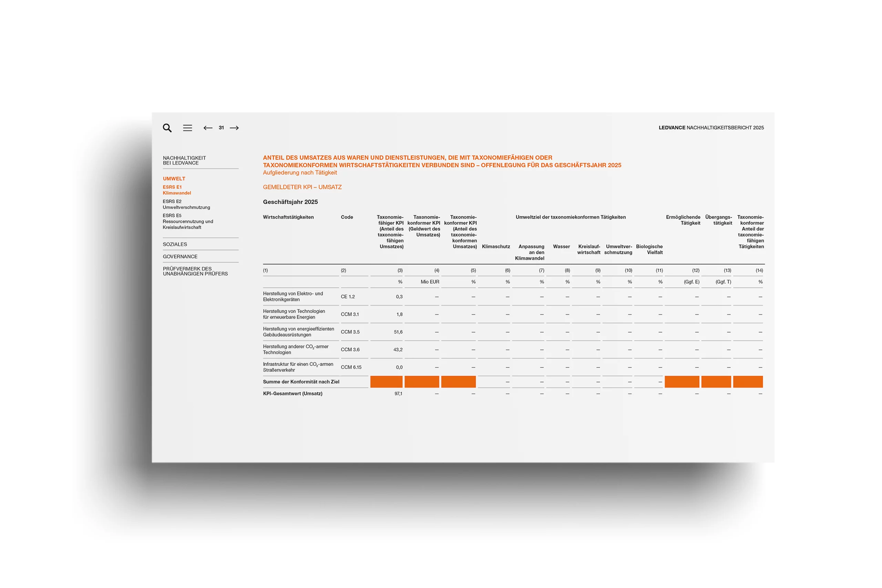Open the search magnifier icon
882x588 pixels.
(167, 128)
